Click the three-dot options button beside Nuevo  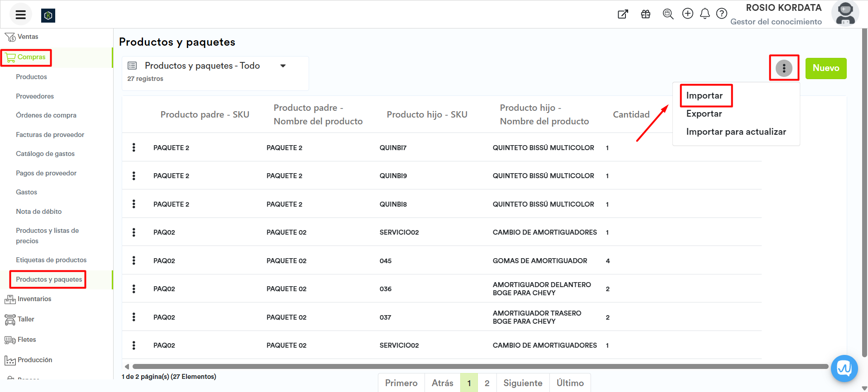[x=784, y=68]
